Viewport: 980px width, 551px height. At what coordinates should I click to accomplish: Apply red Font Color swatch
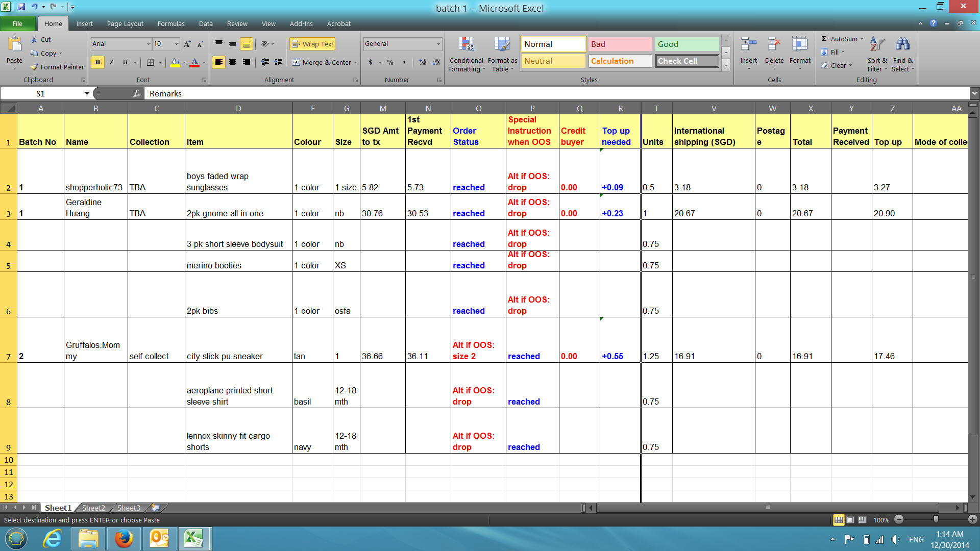pos(194,62)
